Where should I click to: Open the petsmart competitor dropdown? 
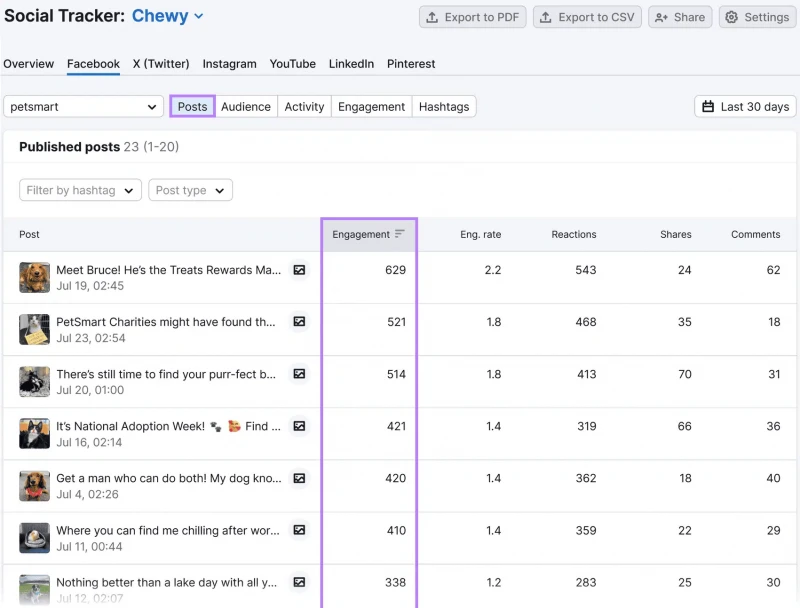coord(83,107)
